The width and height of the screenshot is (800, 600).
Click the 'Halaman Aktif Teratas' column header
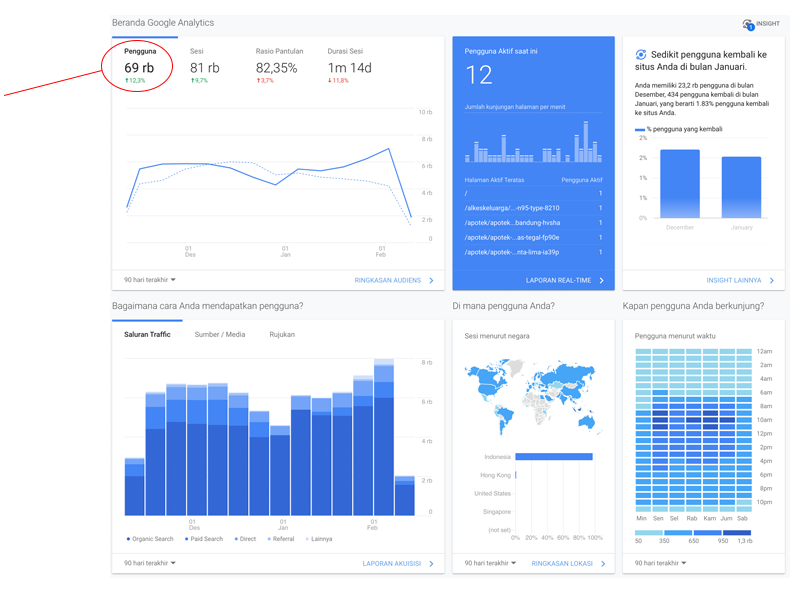pos(494,180)
